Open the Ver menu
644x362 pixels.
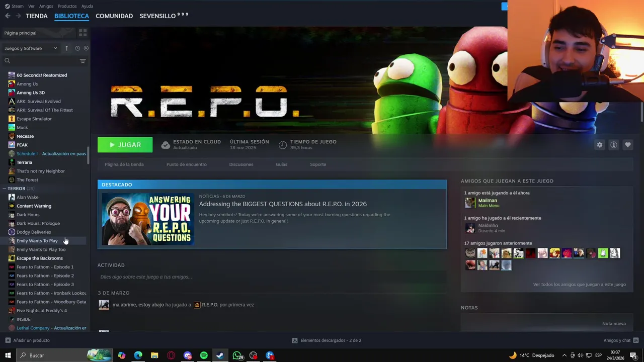click(x=31, y=6)
